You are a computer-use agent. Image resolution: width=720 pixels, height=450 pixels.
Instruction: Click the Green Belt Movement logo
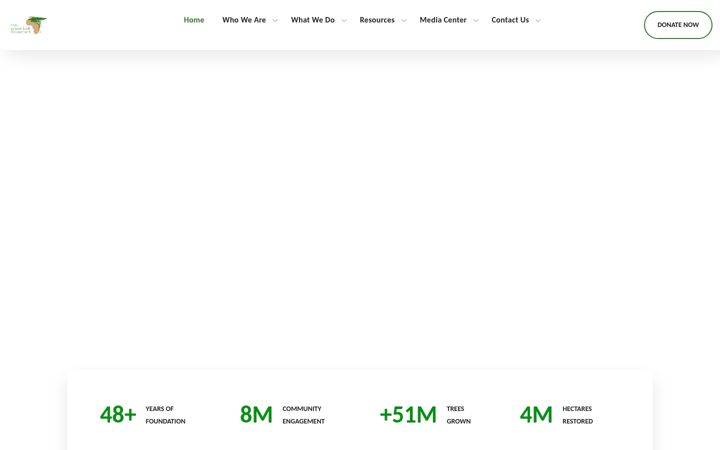coord(28,25)
